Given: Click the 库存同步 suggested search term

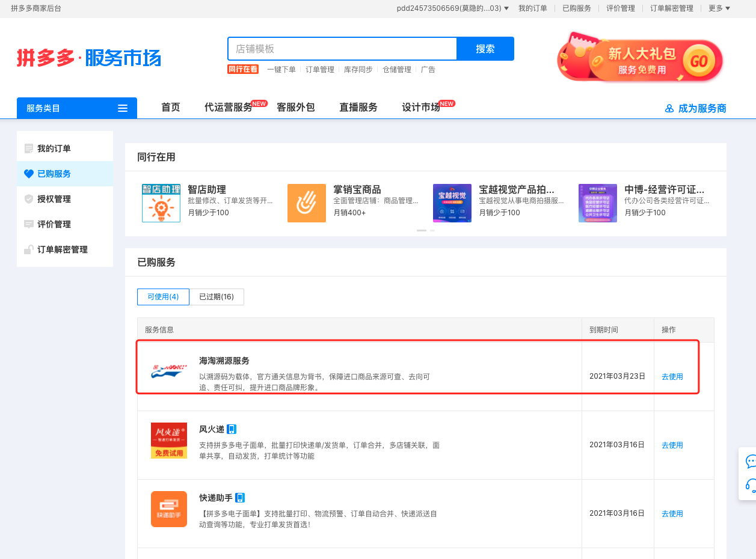Looking at the screenshot, I should (358, 70).
